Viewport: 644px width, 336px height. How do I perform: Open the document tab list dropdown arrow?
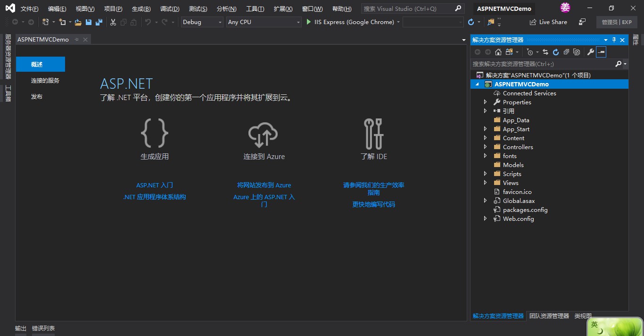click(x=464, y=40)
